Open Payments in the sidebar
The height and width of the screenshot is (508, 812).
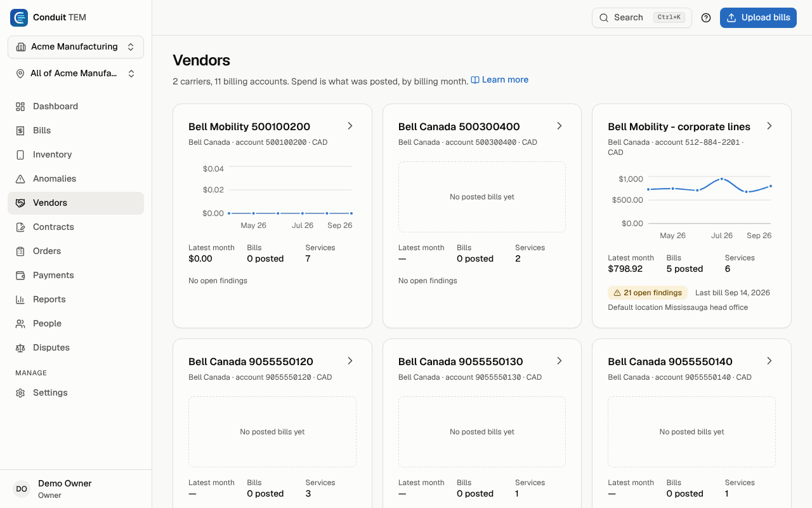click(x=75, y=276)
